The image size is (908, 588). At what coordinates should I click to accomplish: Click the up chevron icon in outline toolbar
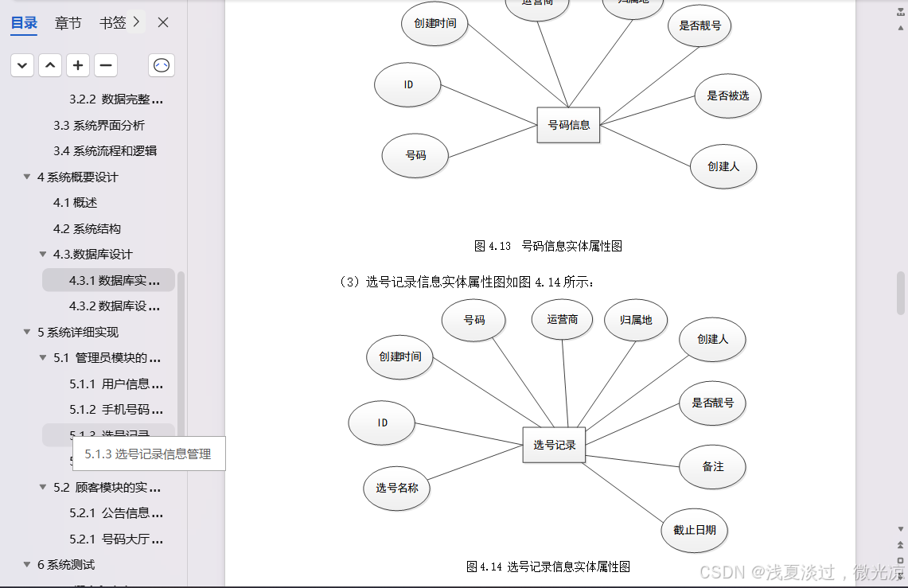point(49,65)
